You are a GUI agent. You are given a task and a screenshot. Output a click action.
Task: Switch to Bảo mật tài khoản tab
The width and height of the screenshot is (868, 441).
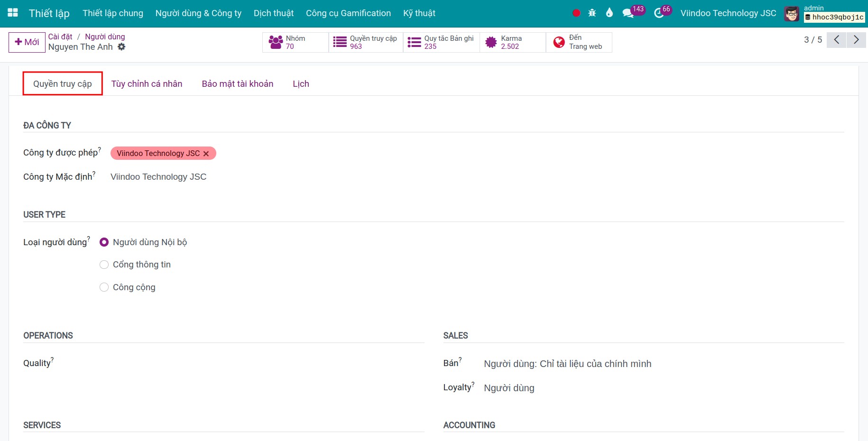click(238, 84)
